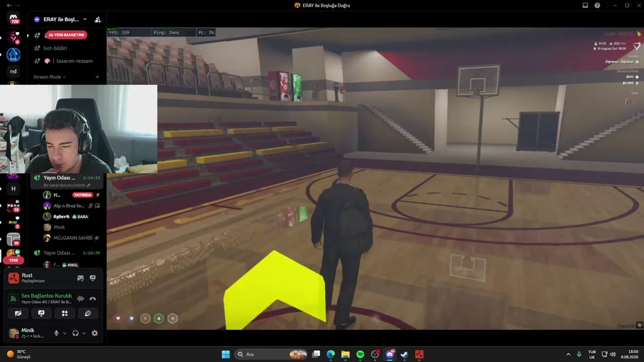Go back with title bar arrow

coord(10,5)
